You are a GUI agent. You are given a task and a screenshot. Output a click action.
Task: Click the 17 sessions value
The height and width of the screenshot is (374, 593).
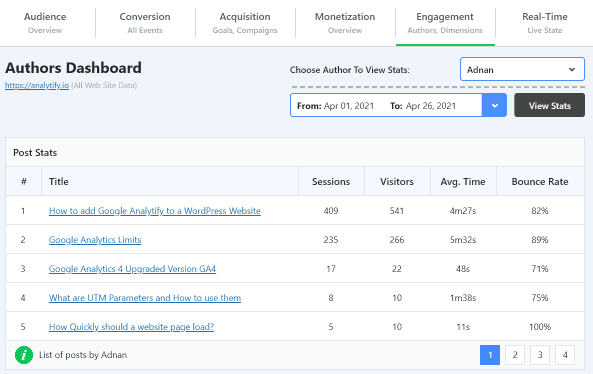point(331,269)
